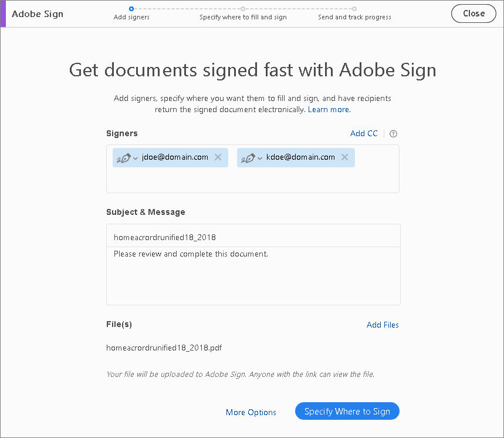
Task: Click the signature pen icon on jdoe@domain.com chip
Action: pyautogui.click(x=124, y=157)
